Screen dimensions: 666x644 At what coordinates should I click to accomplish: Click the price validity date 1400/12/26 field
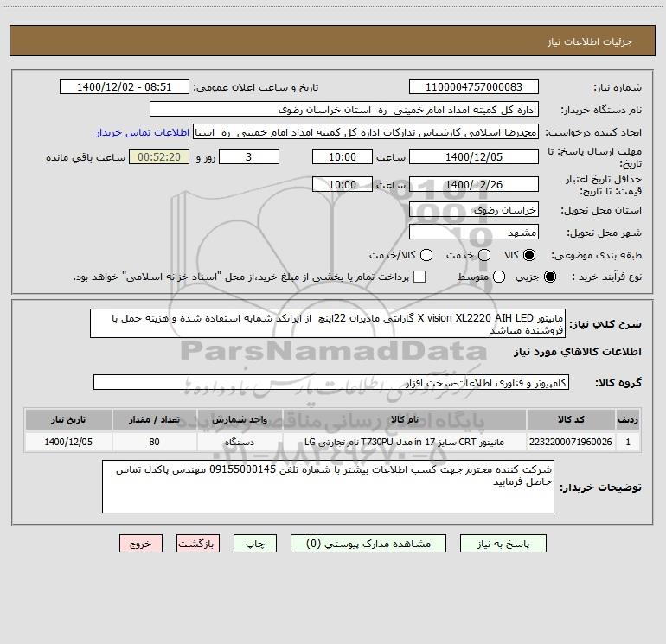[474, 184]
